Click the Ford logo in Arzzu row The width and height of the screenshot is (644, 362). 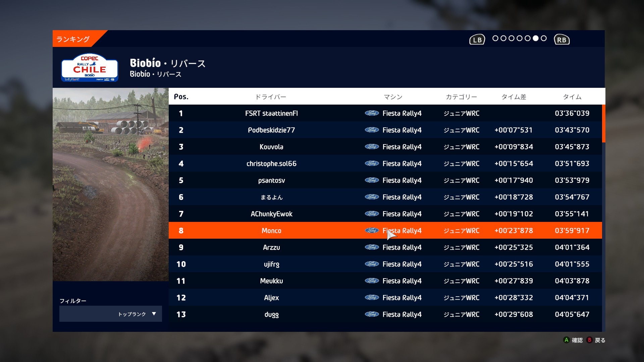point(372,247)
